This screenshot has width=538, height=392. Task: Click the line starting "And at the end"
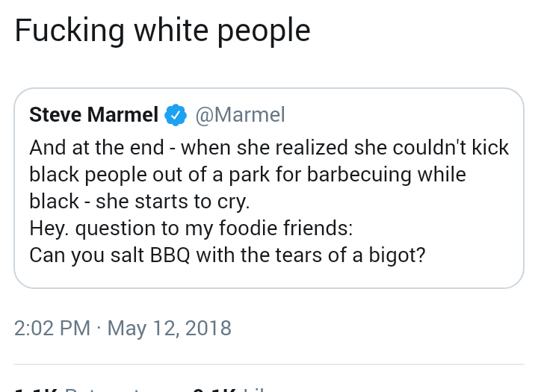[x=269, y=148]
